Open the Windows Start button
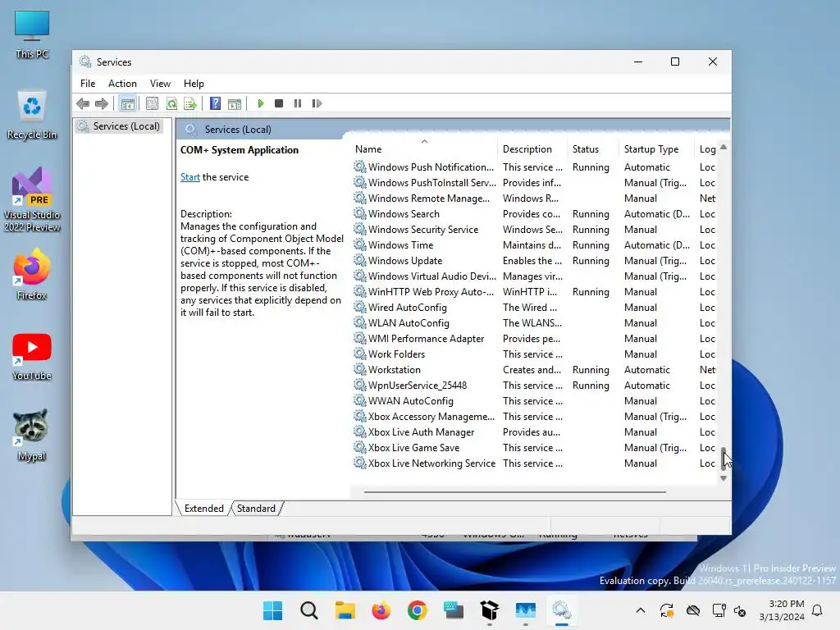The height and width of the screenshot is (630, 840). [272, 610]
